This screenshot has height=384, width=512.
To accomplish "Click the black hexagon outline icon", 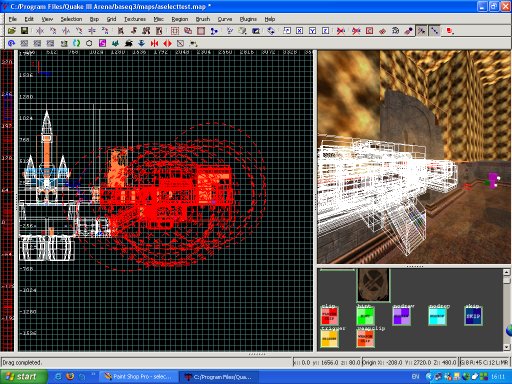I will point(89,43).
